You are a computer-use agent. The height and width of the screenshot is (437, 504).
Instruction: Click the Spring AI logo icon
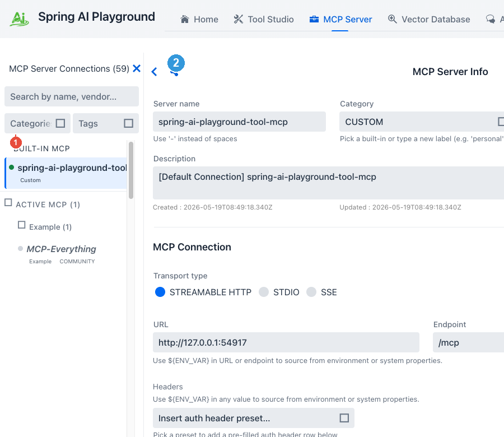(19, 19)
